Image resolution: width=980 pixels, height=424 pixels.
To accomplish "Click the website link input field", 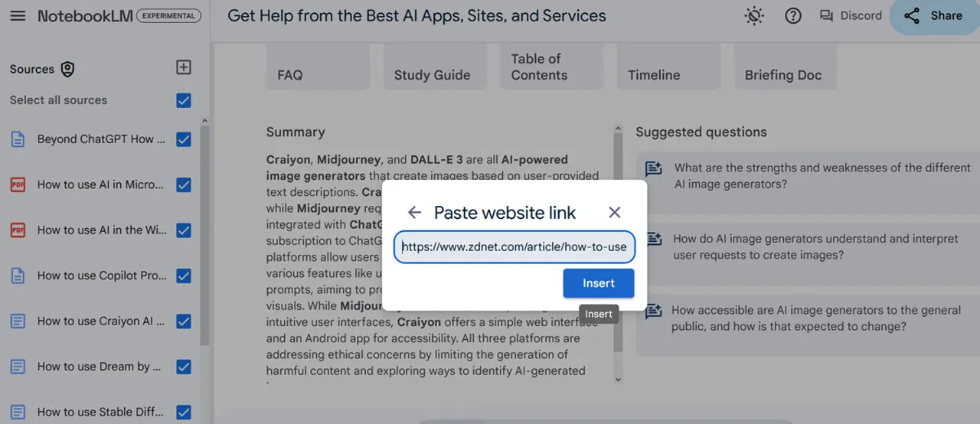I will pos(514,247).
